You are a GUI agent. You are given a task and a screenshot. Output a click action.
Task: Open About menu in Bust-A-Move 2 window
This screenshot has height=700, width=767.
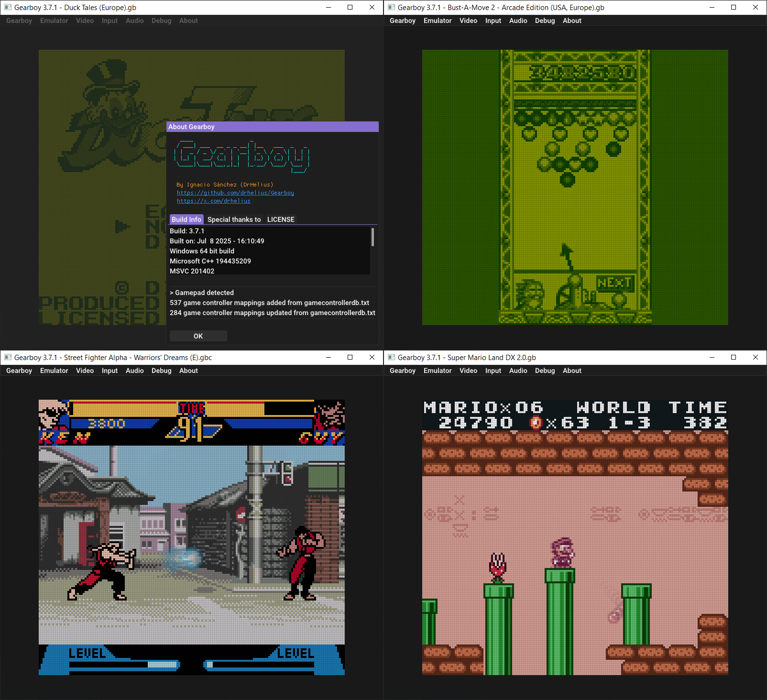click(572, 21)
